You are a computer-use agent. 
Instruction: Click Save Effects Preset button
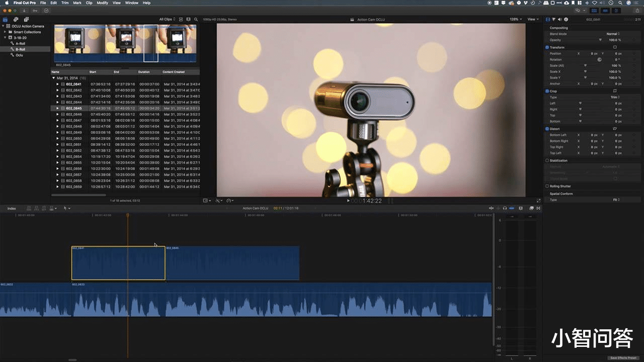pos(623,358)
